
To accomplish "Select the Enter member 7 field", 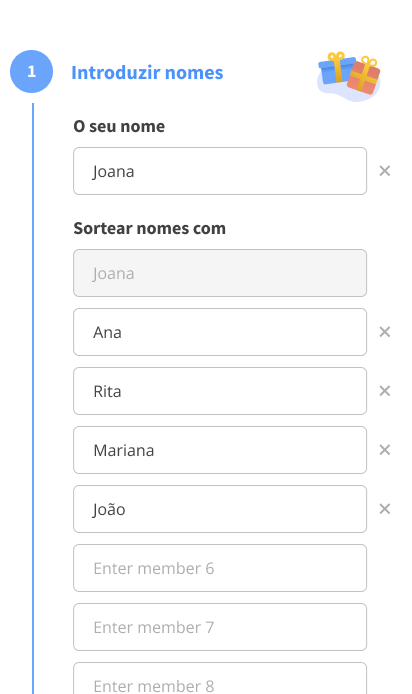I will (220, 627).
